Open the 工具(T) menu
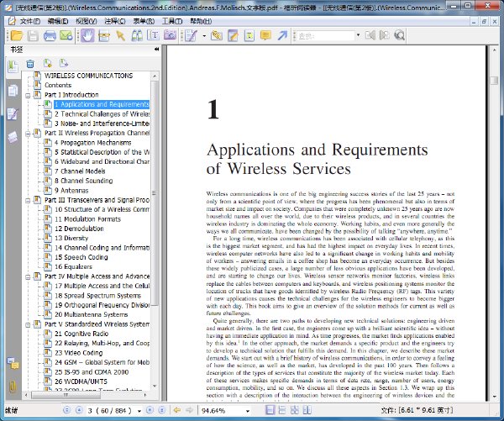504x421 pixels. (x=172, y=21)
